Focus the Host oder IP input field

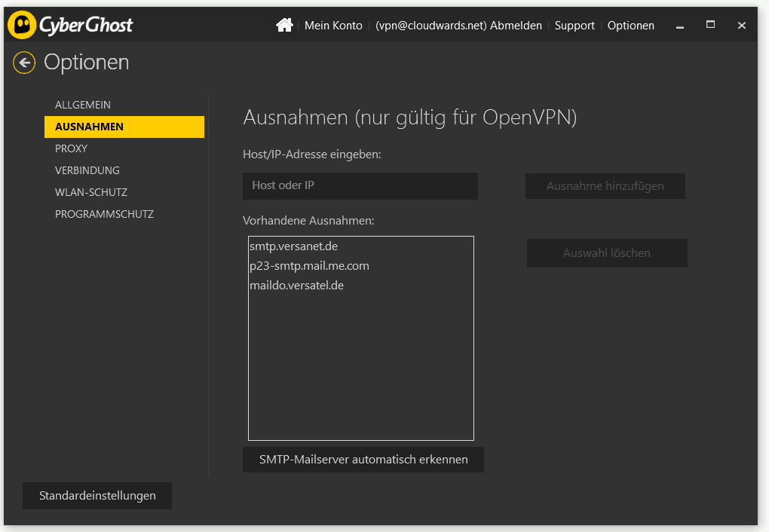[360, 186]
